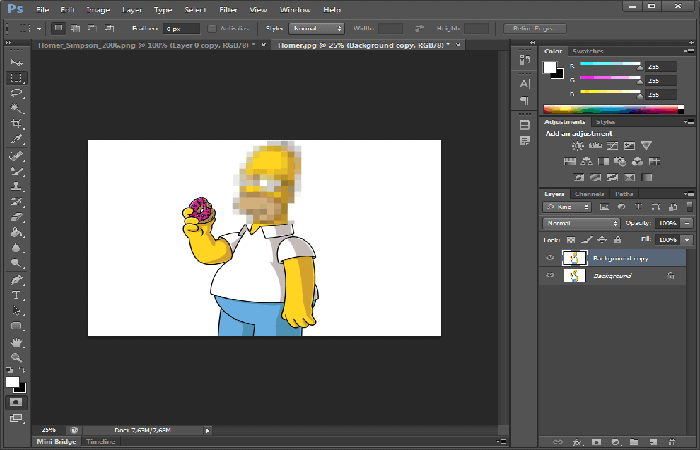The image size is (700, 450).
Task: Open the Window menu
Action: click(x=295, y=9)
